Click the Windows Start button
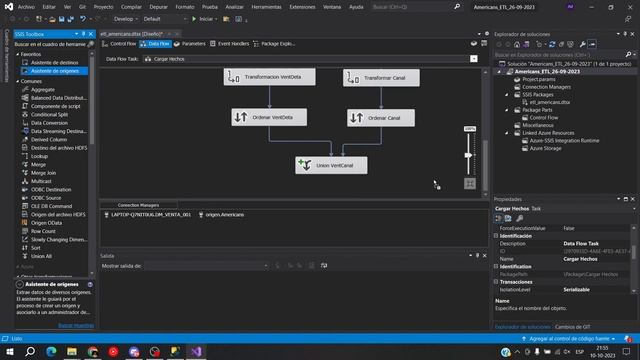This screenshot has height=360, width=640. [x=10, y=351]
